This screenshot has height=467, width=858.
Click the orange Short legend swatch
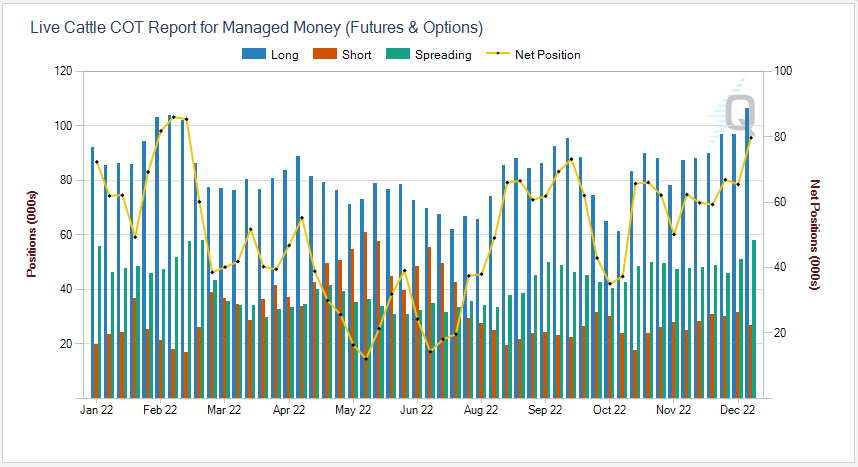(324, 54)
